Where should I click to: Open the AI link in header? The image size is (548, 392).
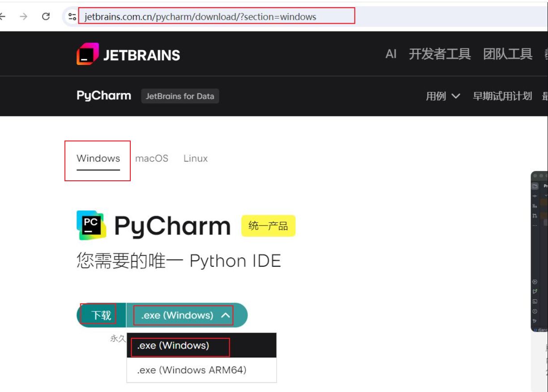391,55
